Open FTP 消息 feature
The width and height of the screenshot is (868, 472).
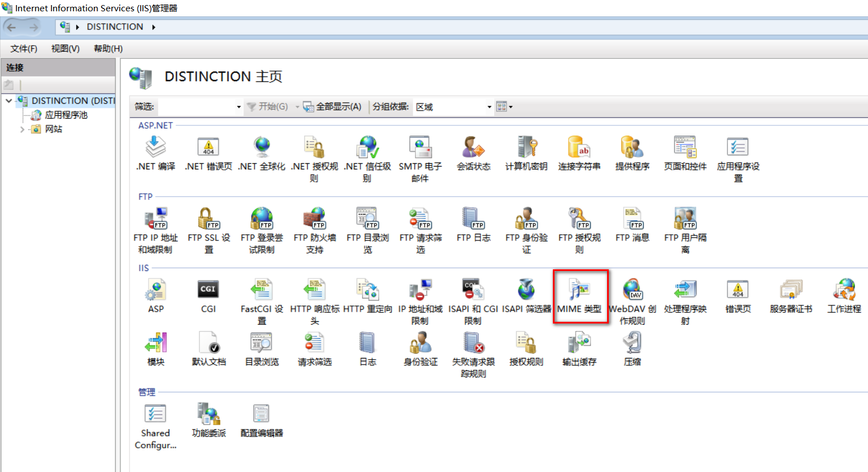pos(633,225)
